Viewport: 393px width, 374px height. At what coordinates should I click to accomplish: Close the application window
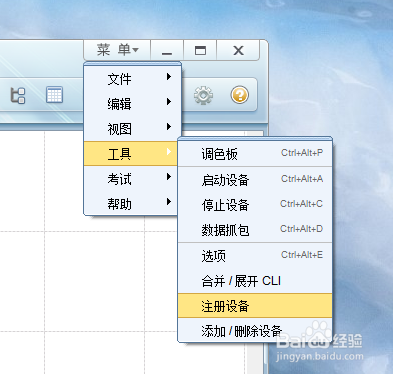coord(238,50)
